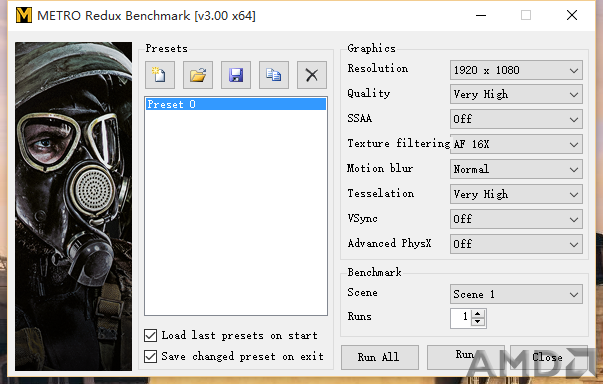Select Preset 0 in the presets list
This screenshot has width=603, height=384.
[x=236, y=104]
